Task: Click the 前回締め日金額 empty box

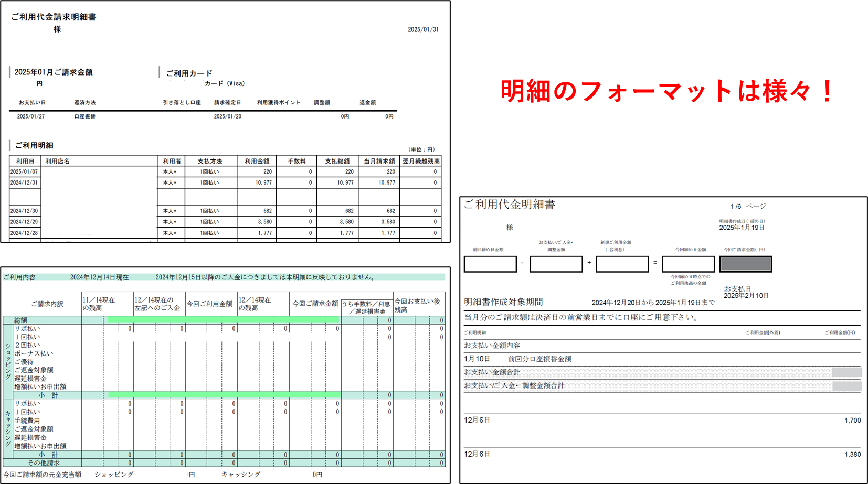Action: click(490, 264)
